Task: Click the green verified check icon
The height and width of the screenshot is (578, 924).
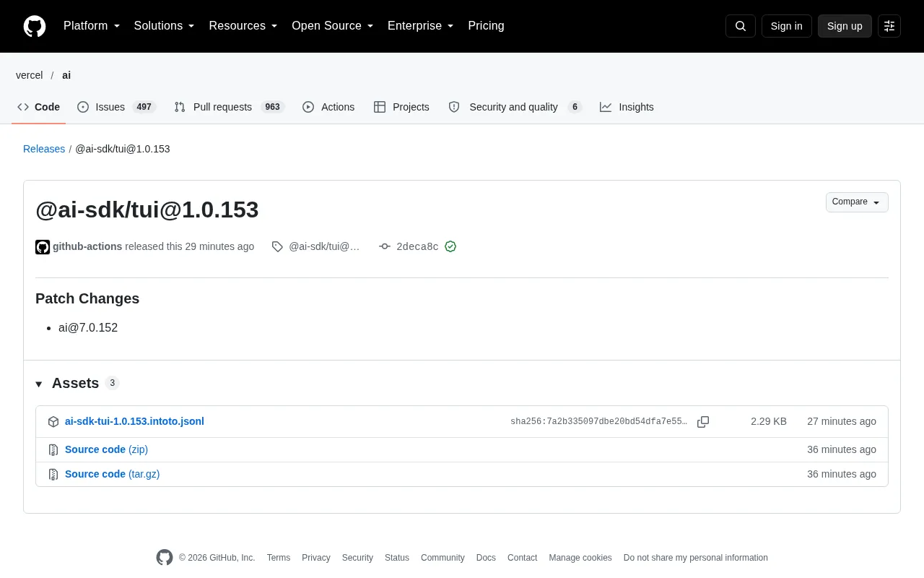Action: click(x=450, y=246)
